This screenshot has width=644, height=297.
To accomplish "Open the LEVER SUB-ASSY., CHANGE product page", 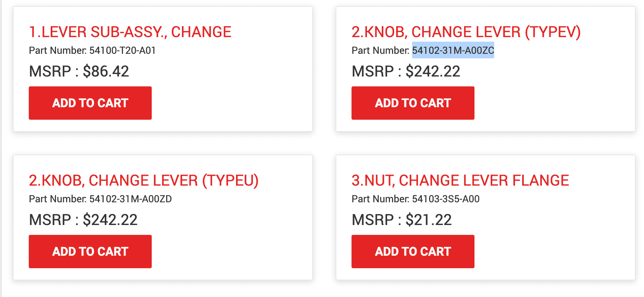I will [x=130, y=32].
